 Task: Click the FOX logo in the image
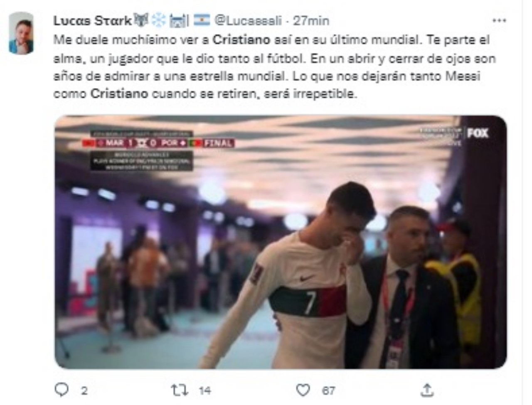[x=478, y=133]
